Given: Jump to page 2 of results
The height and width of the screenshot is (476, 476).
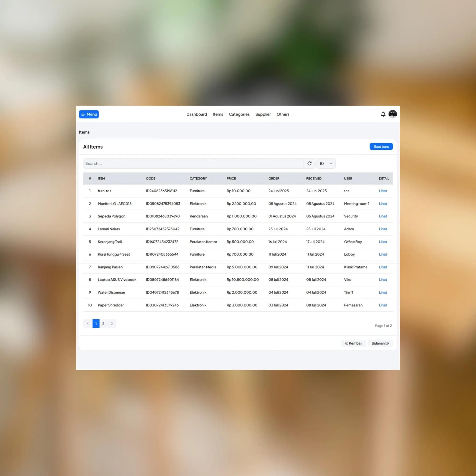Looking at the screenshot, I should pyautogui.click(x=103, y=324).
